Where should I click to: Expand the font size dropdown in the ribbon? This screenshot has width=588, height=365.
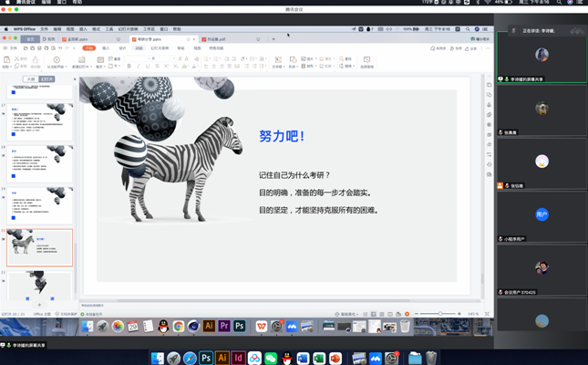point(175,58)
